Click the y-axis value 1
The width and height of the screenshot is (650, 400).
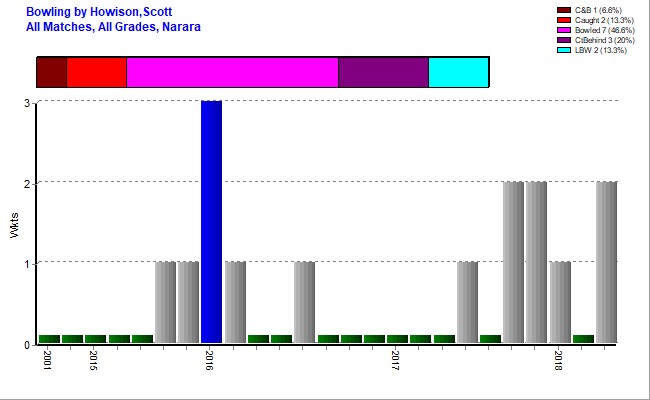27,264
